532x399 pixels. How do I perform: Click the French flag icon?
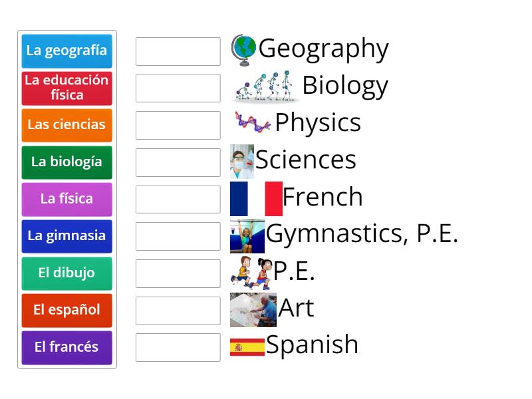tap(256, 198)
